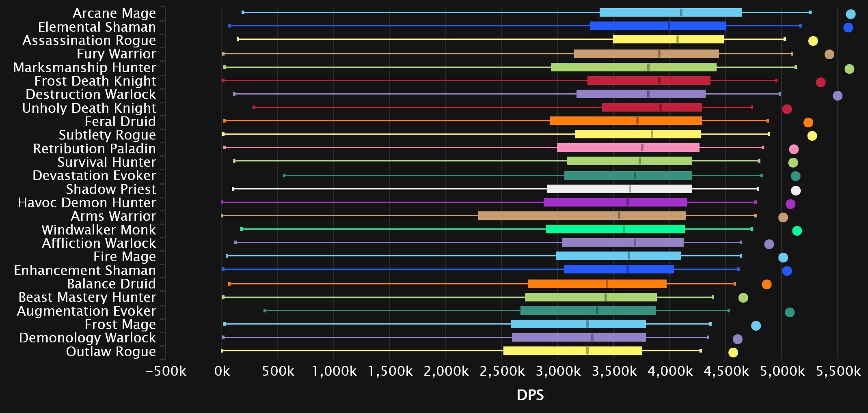Select the Feral Druid orange box
The height and width of the screenshot is (413, 868).
626,121
